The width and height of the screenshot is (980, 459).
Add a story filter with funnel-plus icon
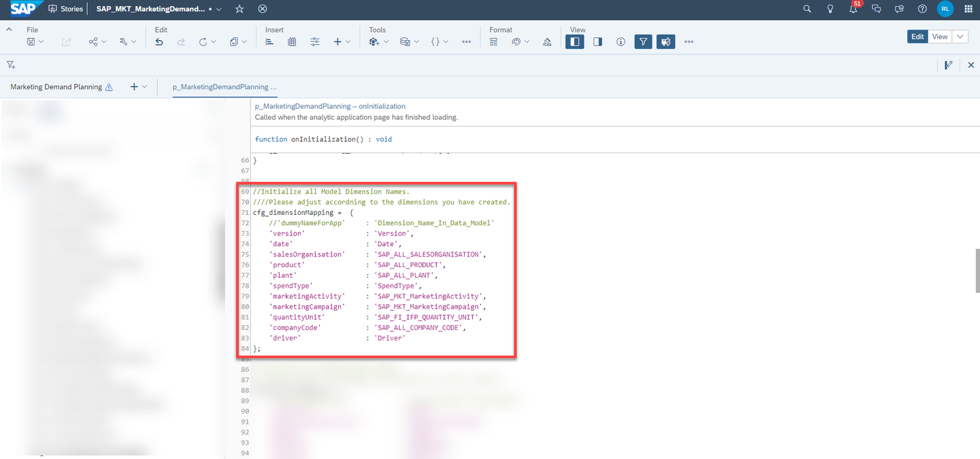[x=11, y=65]
